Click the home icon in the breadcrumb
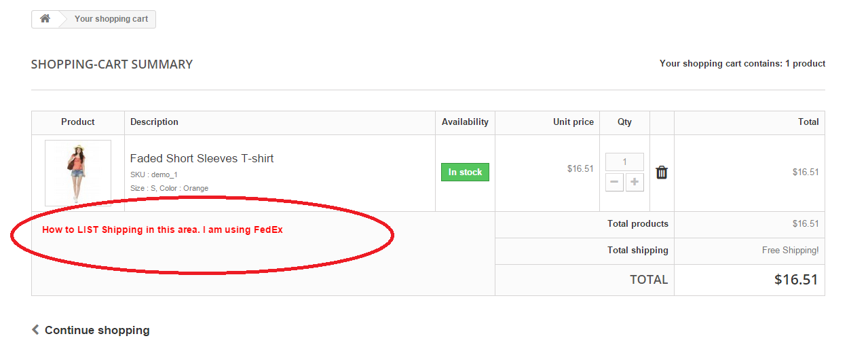Screen dimensions: 868x349 point(45,19)
